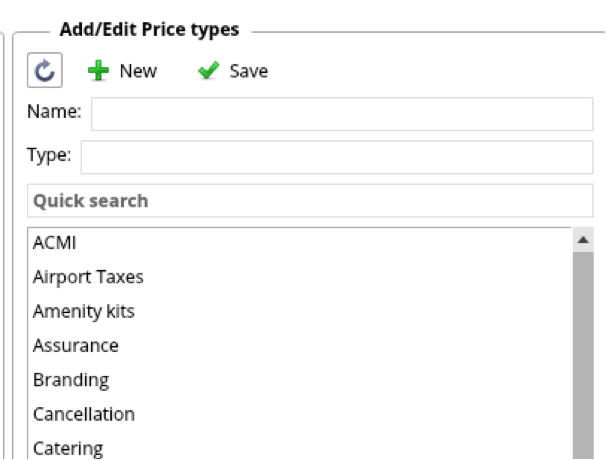Choose Amenity kits from the list

point(83,311)
